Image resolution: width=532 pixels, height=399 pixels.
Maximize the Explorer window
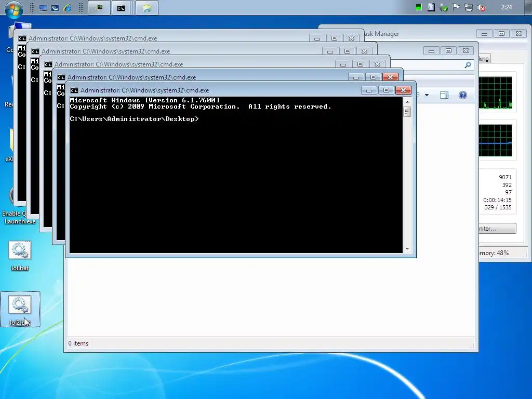[x=448, y=51]
